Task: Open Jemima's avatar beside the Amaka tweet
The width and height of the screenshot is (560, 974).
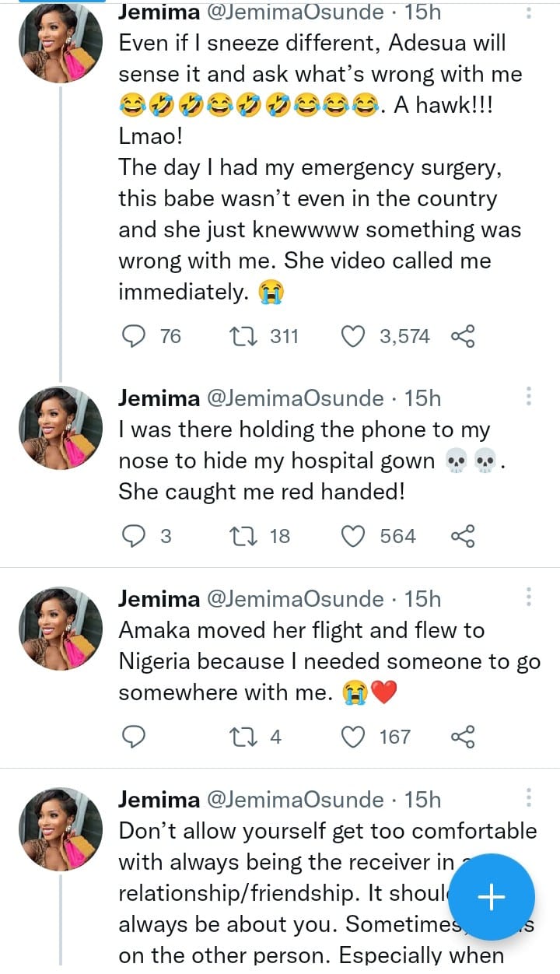Action: click(x=61, y=628)
